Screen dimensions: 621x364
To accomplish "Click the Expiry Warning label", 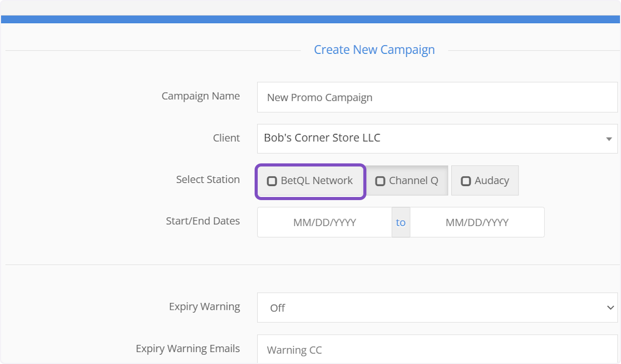I will click(x=204, y=307).
